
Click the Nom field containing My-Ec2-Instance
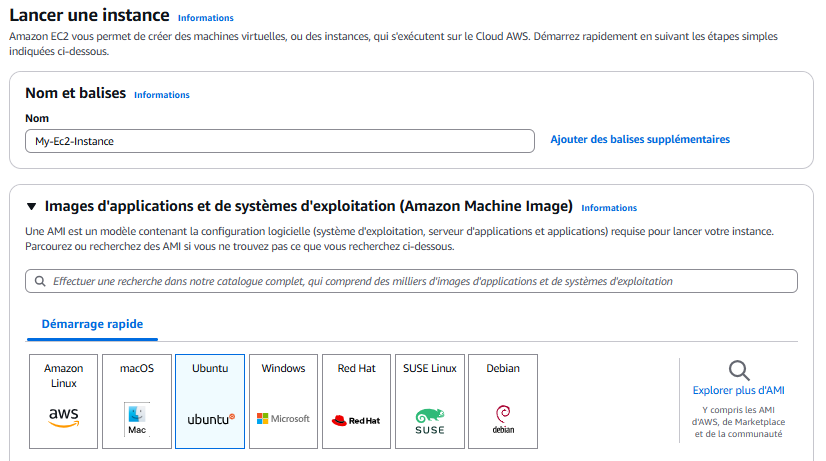(280, 141)
